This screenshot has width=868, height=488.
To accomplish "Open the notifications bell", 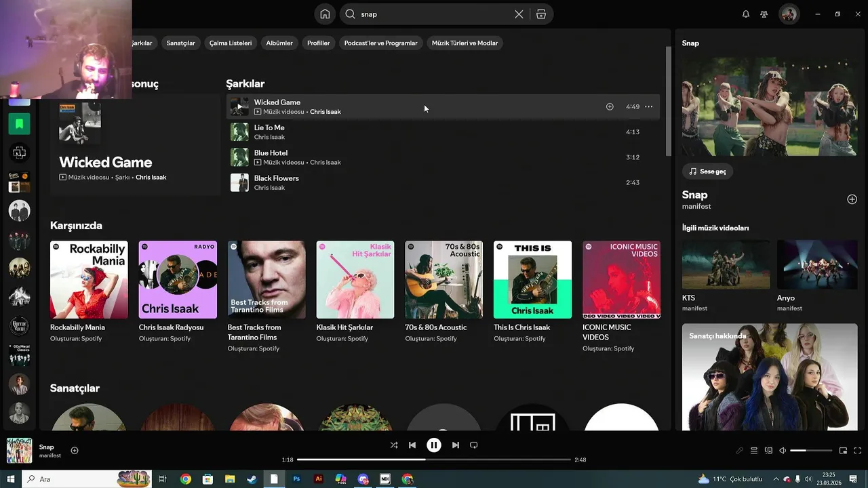I will [746, 14].
